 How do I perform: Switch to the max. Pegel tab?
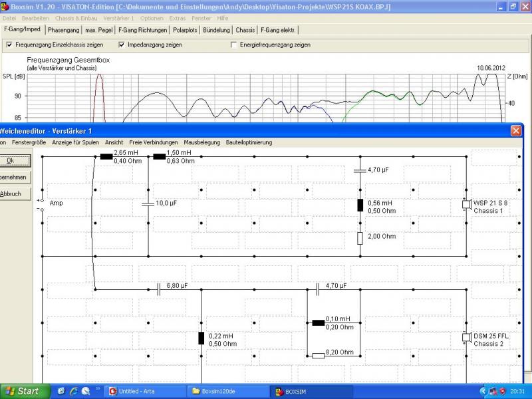(x=98, y=30)
